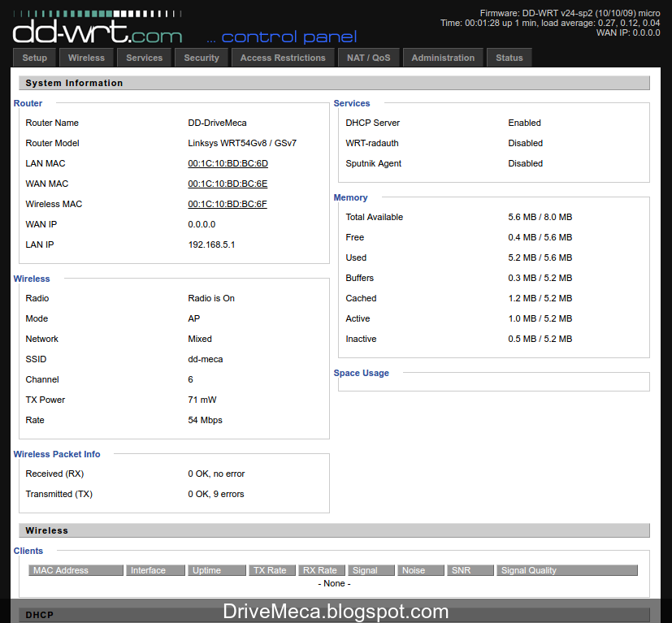Image resolution: width=672 pixels, height=623 pixels.
Task: Open the Status tab
Action: [509, 57]
